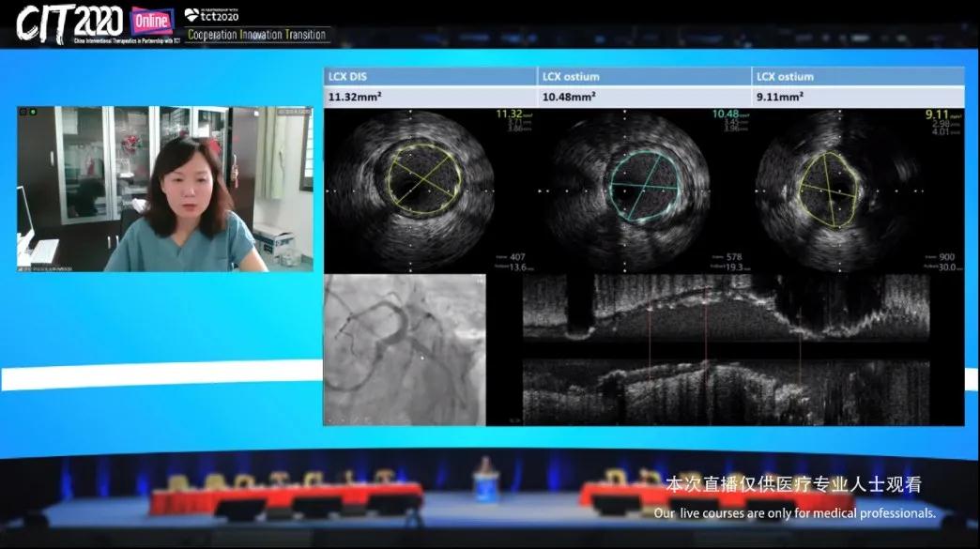The width and height of the screenshot is (980, 549).
Task: Select the LCX ostium header above 9.11mm²
Action: point(785,77)
